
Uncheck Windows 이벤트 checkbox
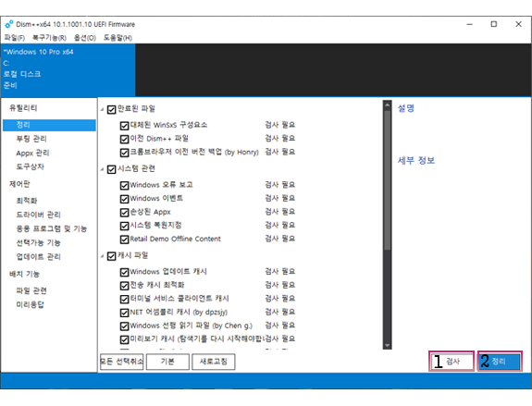pyautogui.click(x=124, y=199)
